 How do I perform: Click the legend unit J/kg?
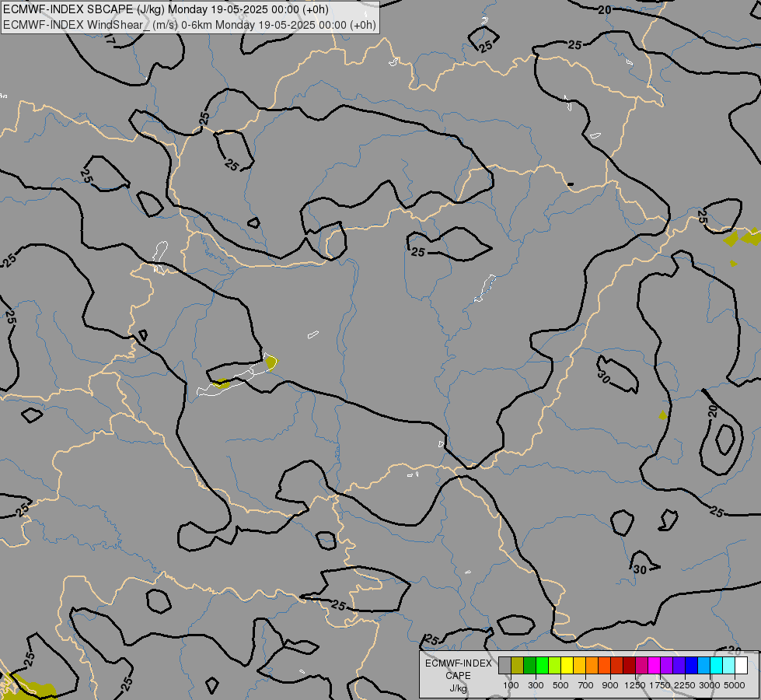458,688
